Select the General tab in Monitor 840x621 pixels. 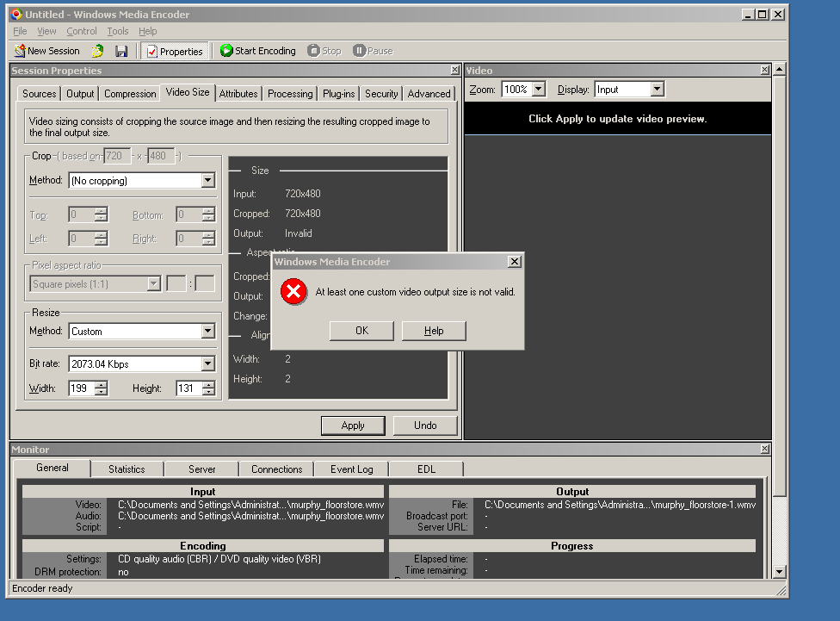tap(52, 468)
